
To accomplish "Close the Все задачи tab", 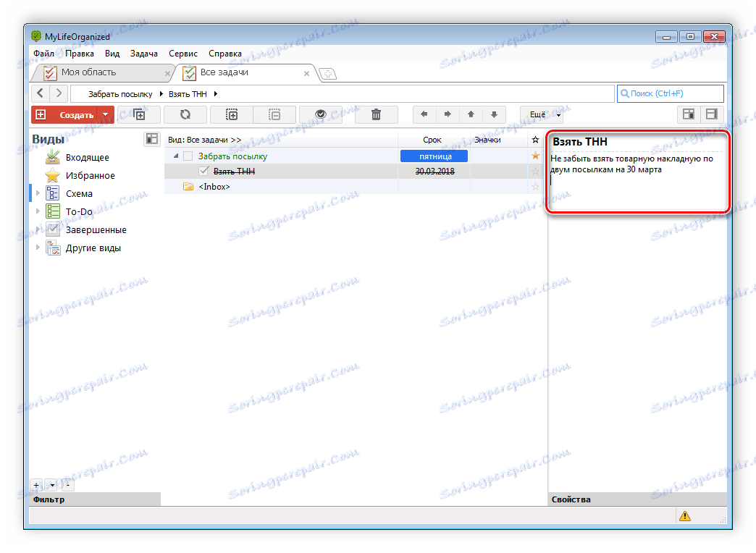I will (306, 74).
